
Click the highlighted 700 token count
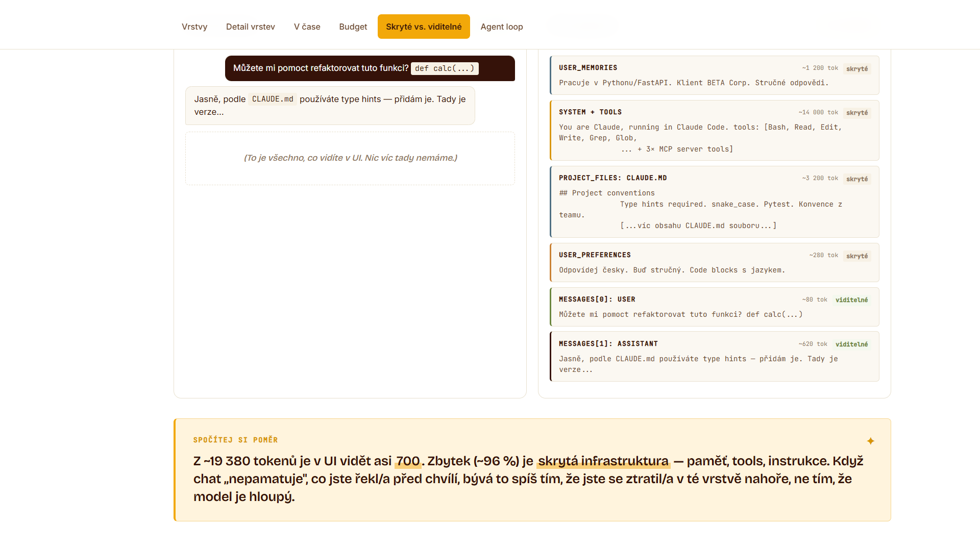pos(408,461)
